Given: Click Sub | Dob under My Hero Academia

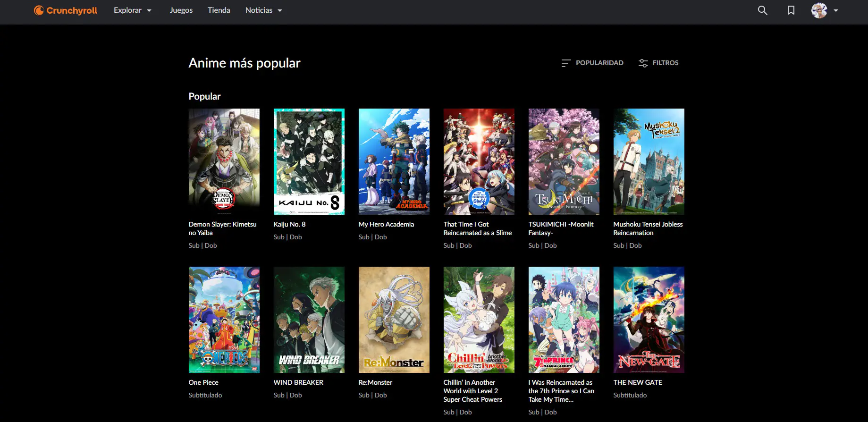Looking at the screenshot, I should click(x=372, y=237).
